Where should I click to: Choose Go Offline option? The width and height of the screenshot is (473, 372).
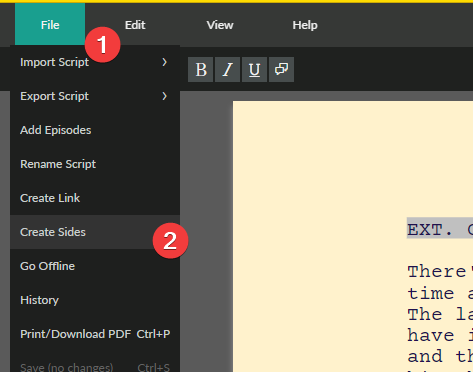[x=95, y=266]
